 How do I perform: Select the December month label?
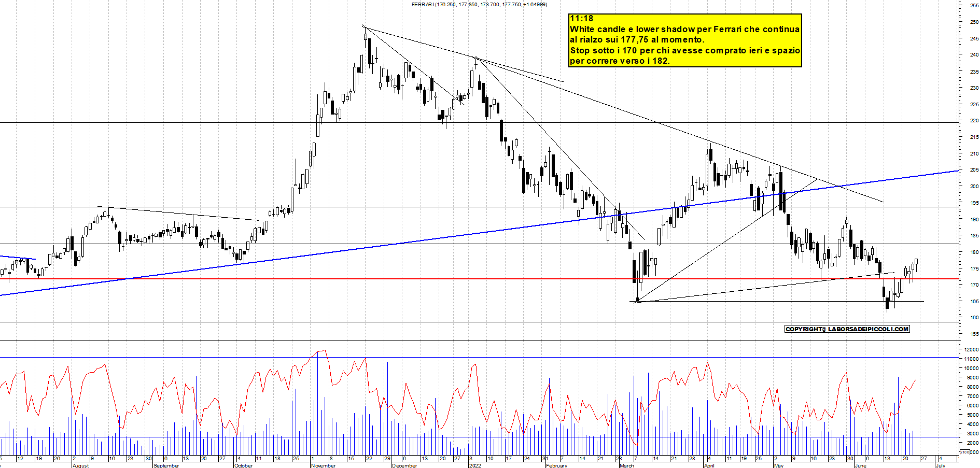click(404, 465)
